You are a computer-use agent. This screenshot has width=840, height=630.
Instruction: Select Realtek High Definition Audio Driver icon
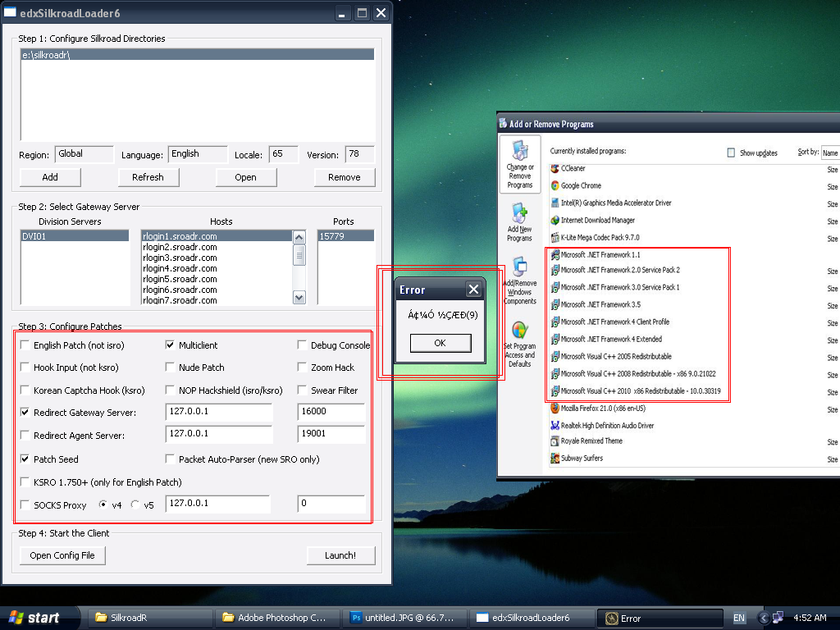click(555, 426)
